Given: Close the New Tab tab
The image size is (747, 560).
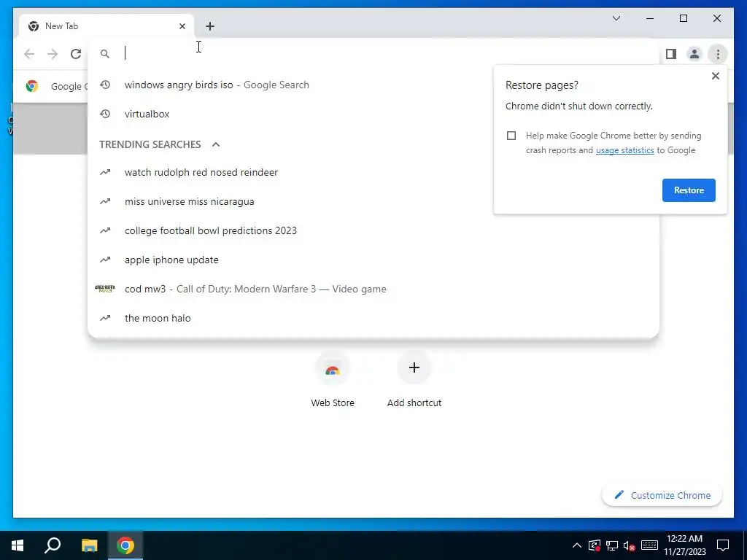Looking at the screenshot, I should (x=182, y=26).
